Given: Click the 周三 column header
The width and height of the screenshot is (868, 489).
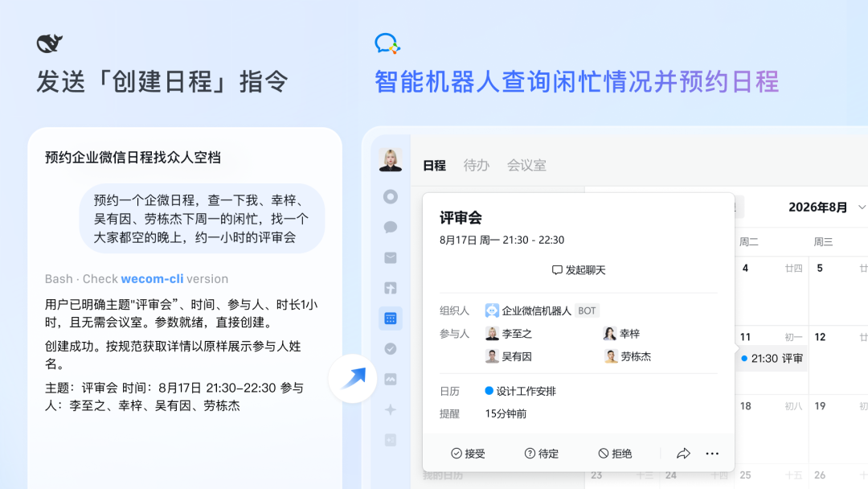Looking at the screenshot, I should 823,241.
